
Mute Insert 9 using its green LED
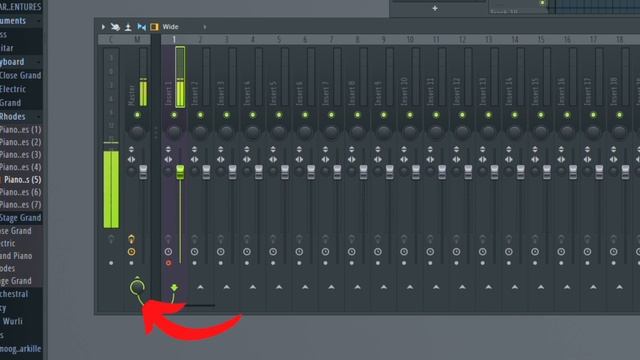pos(384,115)
